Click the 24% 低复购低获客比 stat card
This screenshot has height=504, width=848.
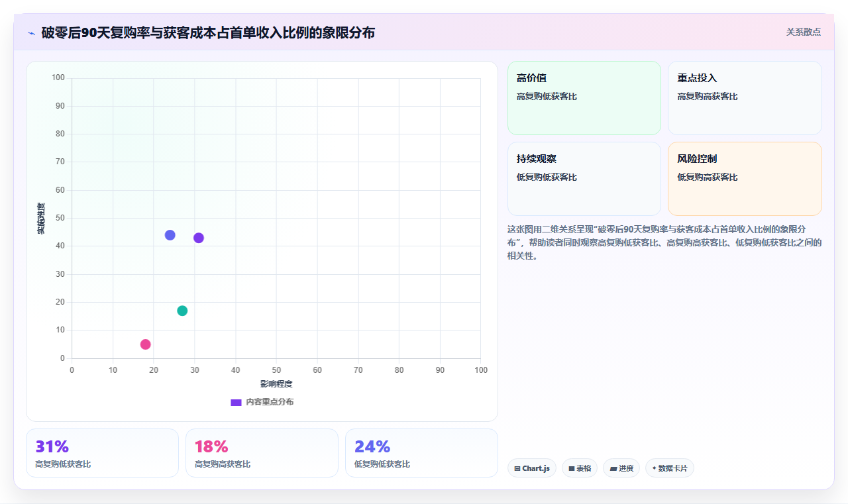[x=421, y=453]
